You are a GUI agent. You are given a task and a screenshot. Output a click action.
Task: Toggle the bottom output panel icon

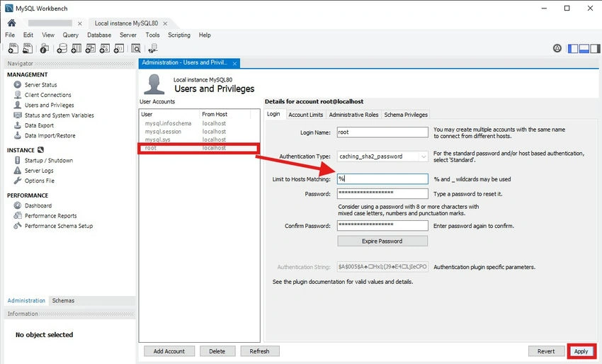[x=584, y=49]
